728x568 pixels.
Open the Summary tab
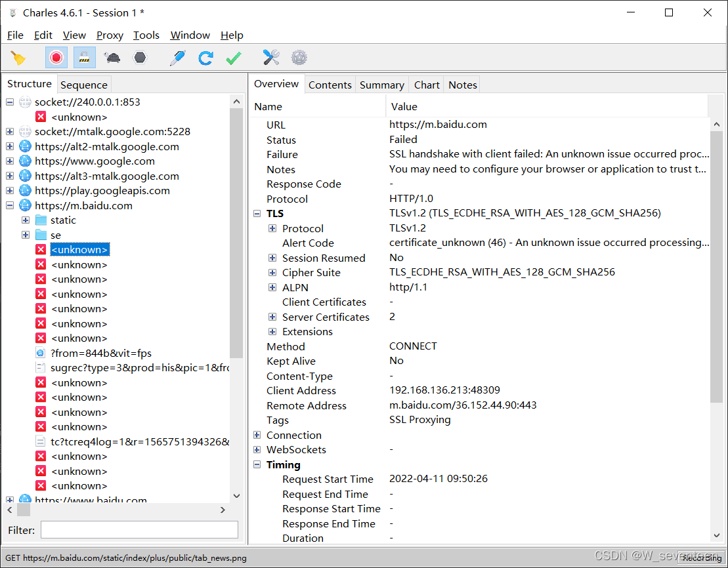point(381,85)
